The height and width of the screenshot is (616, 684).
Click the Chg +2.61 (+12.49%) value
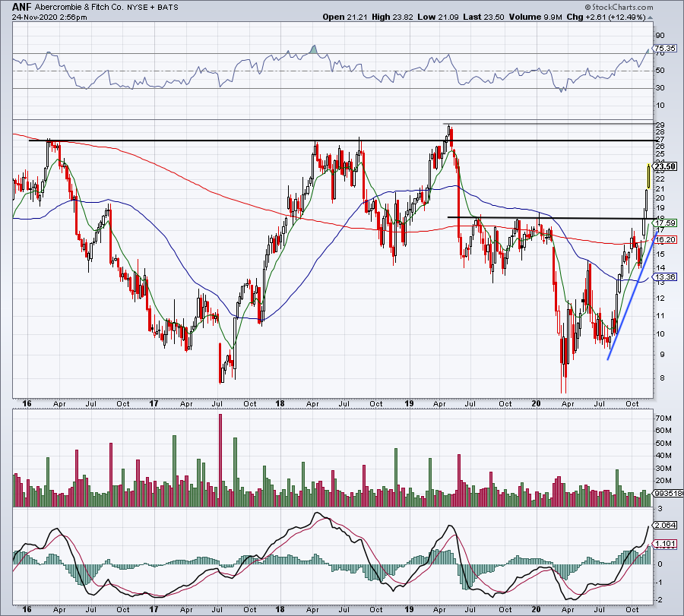coord(606,17)
